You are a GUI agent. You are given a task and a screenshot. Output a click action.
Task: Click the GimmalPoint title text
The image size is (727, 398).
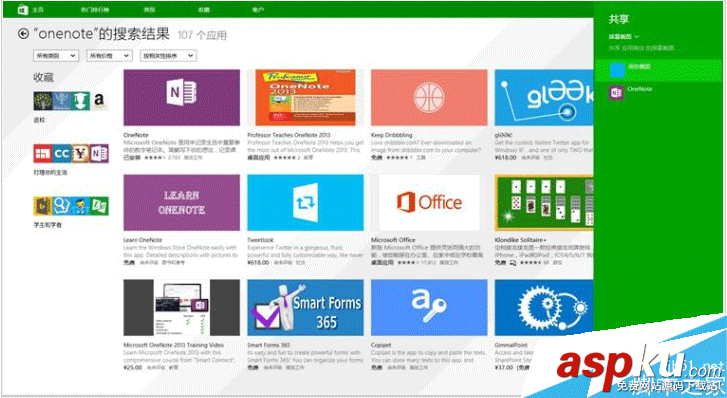(510, 345)
